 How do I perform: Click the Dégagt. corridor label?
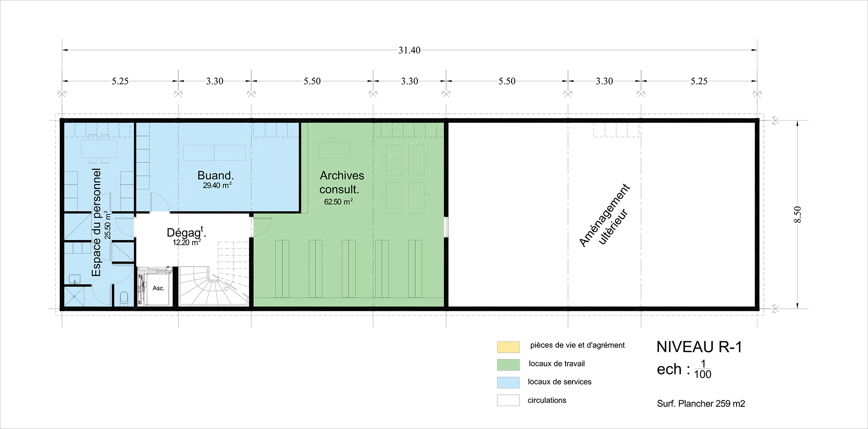point(186,233)
